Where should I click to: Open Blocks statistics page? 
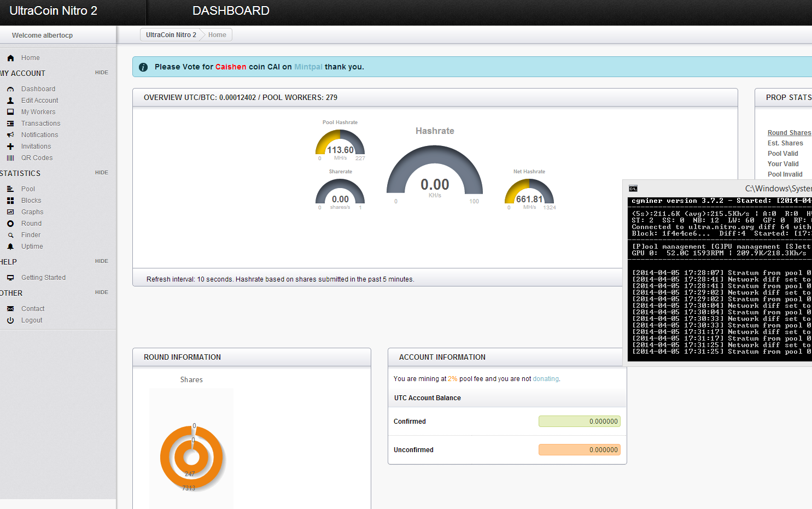click(31, 201)
